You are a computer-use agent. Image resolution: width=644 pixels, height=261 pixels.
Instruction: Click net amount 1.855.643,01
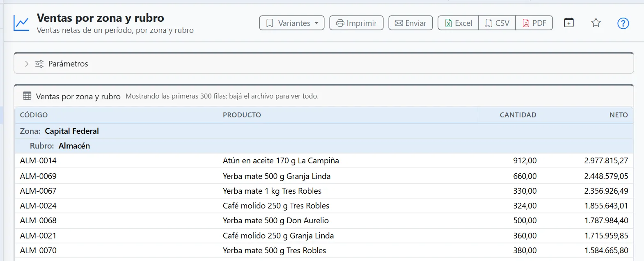tap(606, 206)
